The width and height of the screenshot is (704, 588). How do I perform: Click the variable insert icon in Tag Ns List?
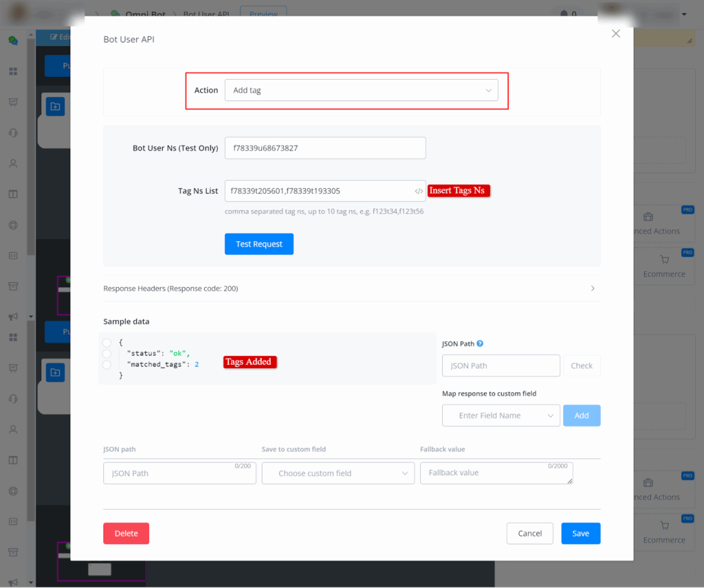(419, 191)
